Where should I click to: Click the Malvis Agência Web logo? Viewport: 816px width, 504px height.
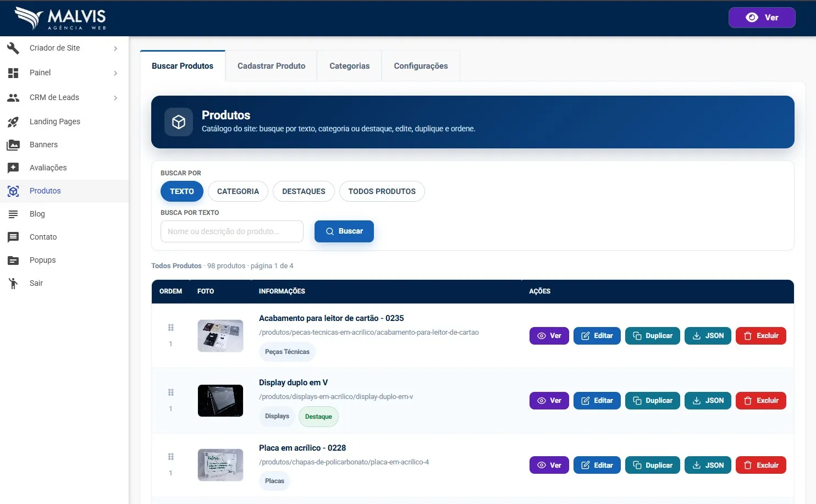pos(60,18)
